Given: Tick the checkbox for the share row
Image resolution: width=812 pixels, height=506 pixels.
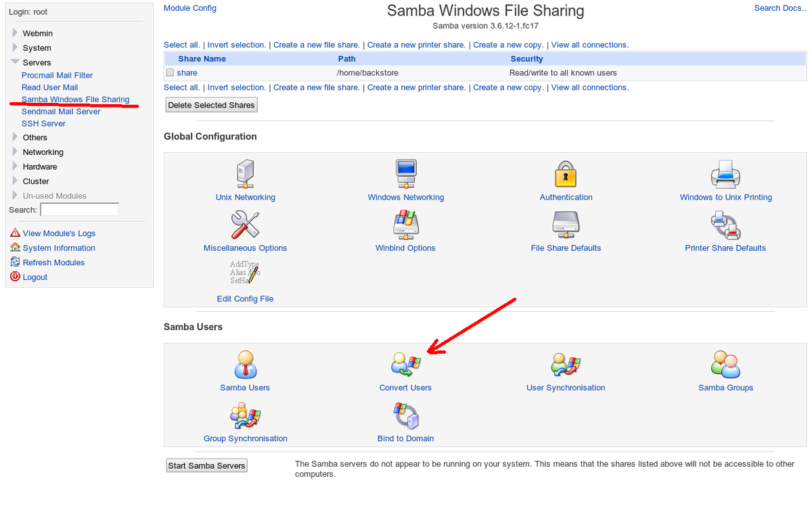Looking at the screenshot, I should (171, 72).
